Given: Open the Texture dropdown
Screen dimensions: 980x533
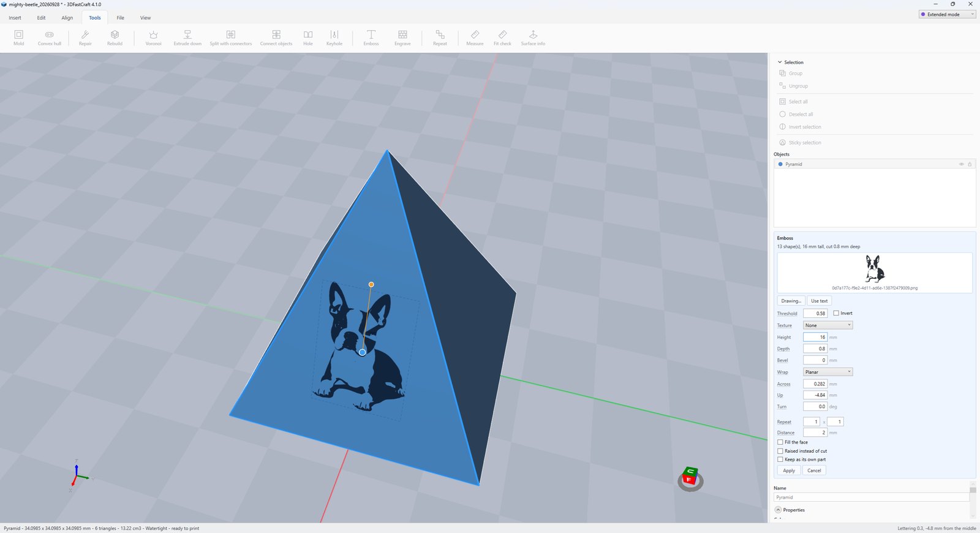Looking at the screenshot, I should (827, 325).
